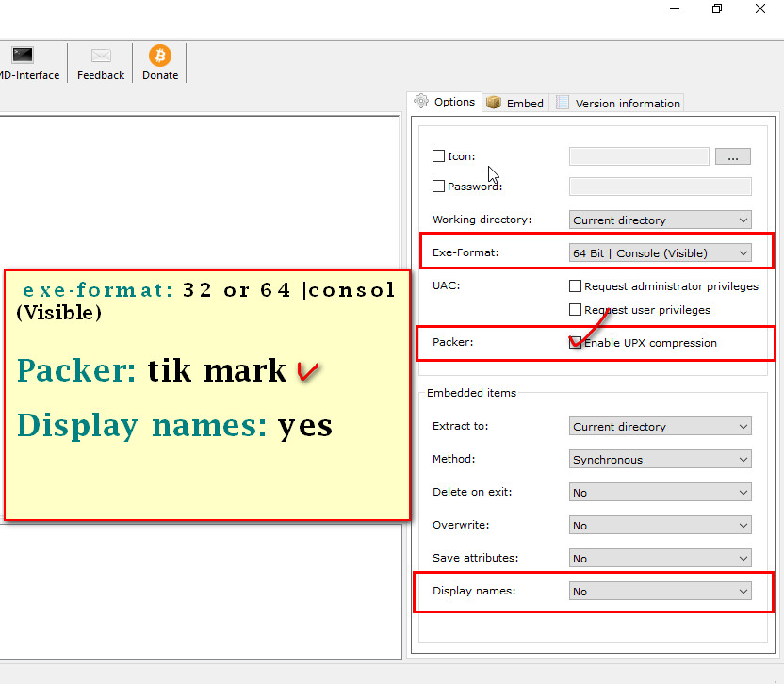Click the Embed package icon

[494, 103]
